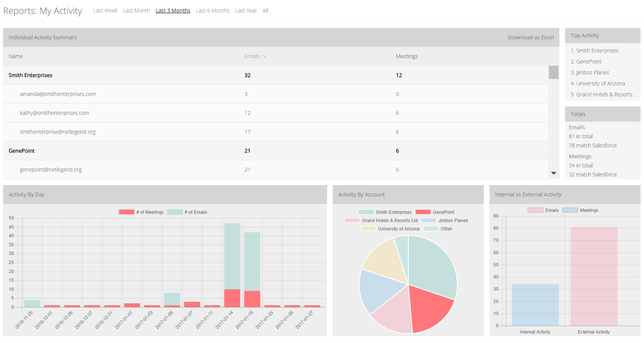Click the Grand Hotels pink pie slice
644x343 pixels.
click(x=395, y=312)
